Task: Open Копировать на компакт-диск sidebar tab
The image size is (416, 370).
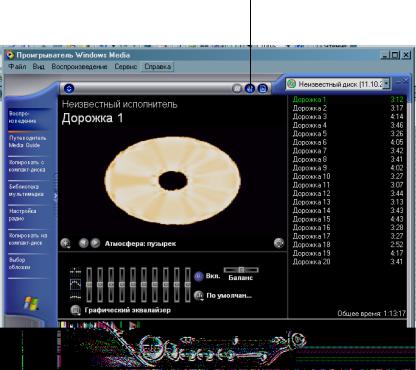Action: click(x=28, y=239)
